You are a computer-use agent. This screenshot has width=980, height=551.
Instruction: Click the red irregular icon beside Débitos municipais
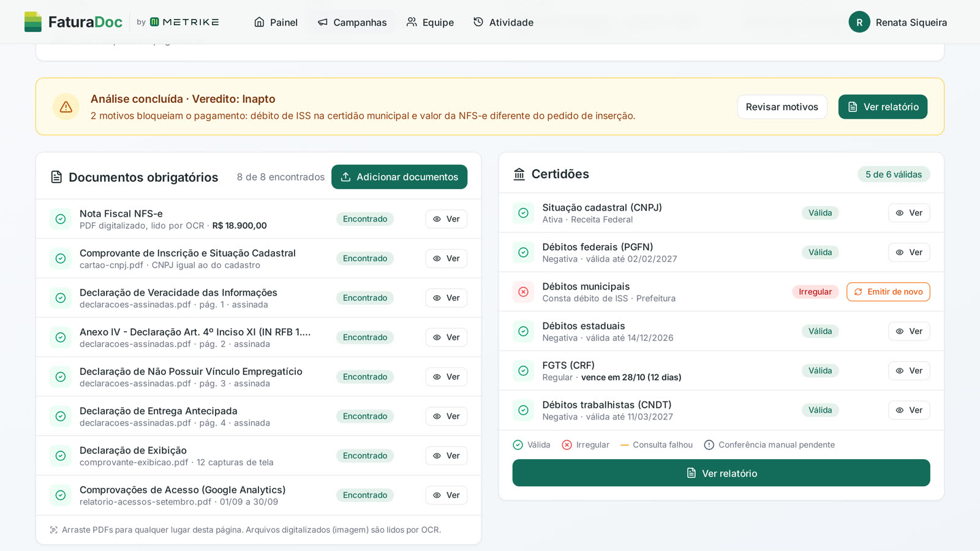pos(524,292)
